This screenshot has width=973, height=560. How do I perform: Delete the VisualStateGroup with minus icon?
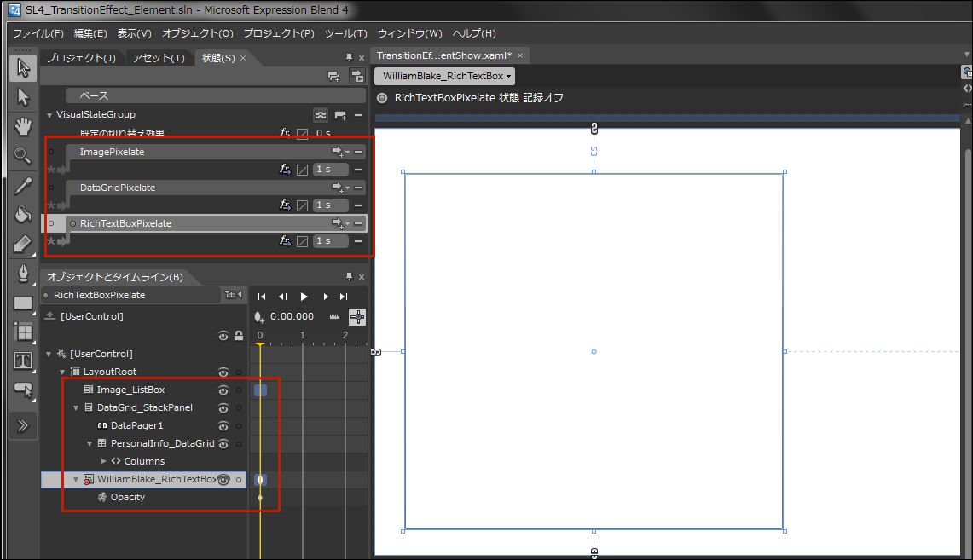358,115
